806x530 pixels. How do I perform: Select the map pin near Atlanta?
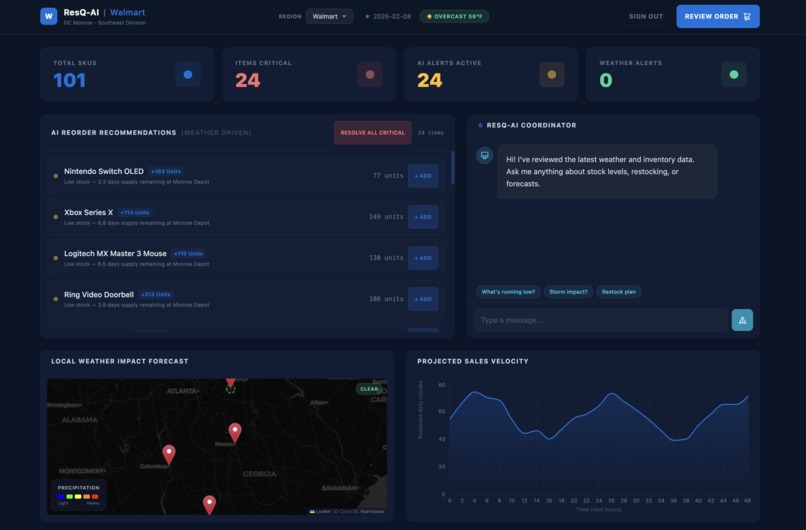[x=231, y=382]
